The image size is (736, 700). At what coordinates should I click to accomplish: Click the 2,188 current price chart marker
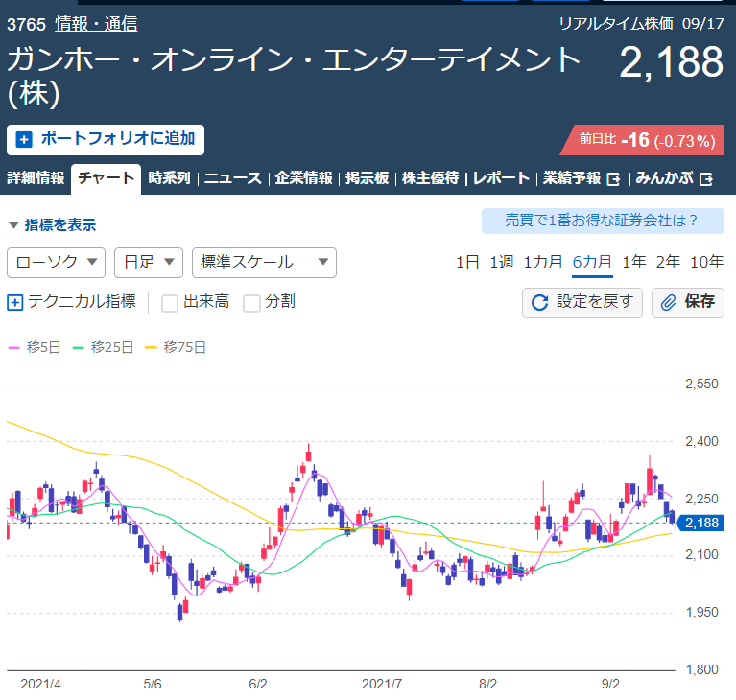point(701,523)
